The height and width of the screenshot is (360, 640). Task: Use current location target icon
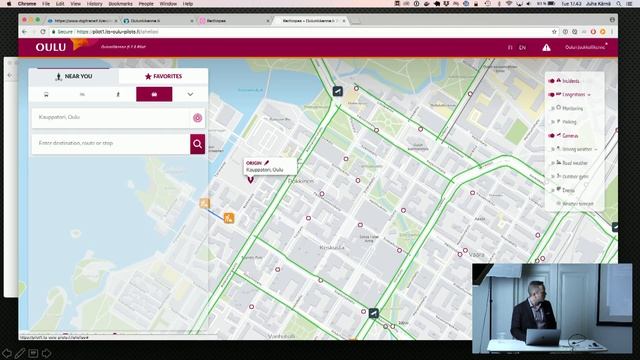tap(198, 118)
